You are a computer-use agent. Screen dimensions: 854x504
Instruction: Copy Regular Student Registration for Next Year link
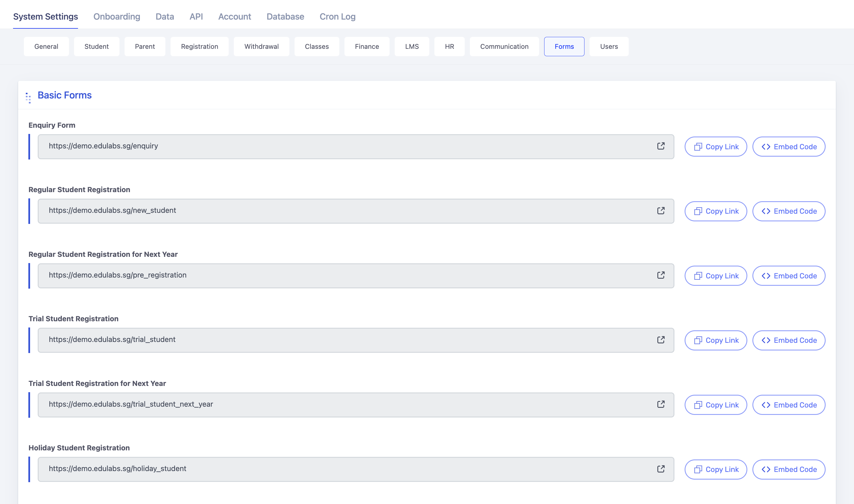click(716, 276)
